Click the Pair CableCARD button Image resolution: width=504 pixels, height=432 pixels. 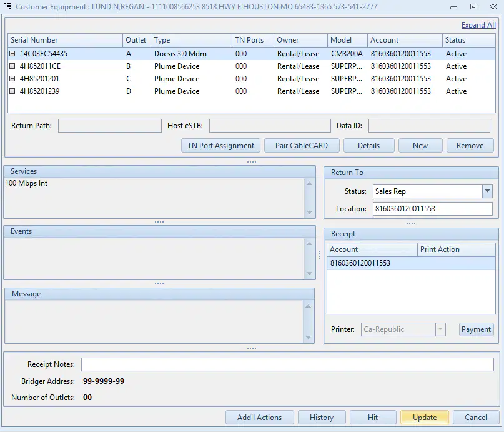tap(302, 146)
